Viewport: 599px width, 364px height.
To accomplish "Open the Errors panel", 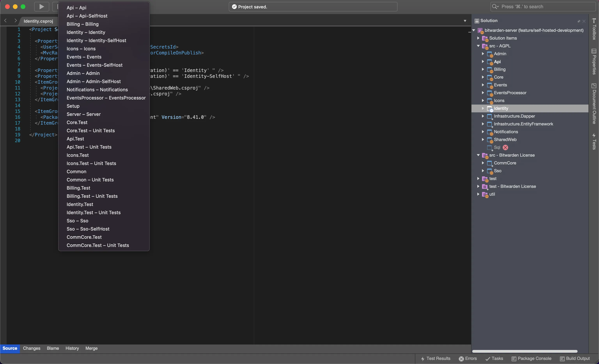I will pyautogui.click(x=468, y=358).
